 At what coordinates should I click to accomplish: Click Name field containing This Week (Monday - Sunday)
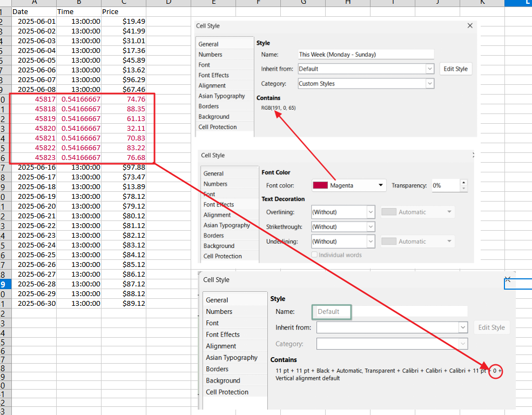tap(366, 54)
